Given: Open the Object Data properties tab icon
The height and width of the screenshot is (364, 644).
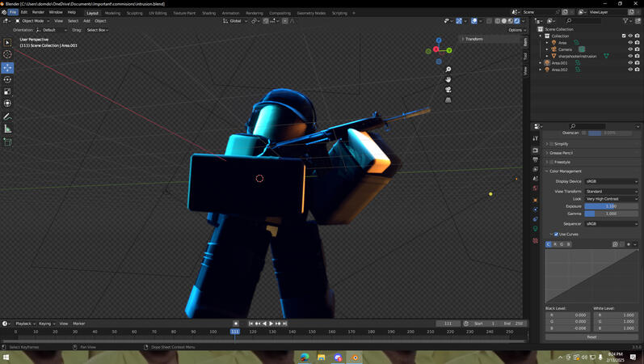Looking at the screenshot, I should [535, 229].
